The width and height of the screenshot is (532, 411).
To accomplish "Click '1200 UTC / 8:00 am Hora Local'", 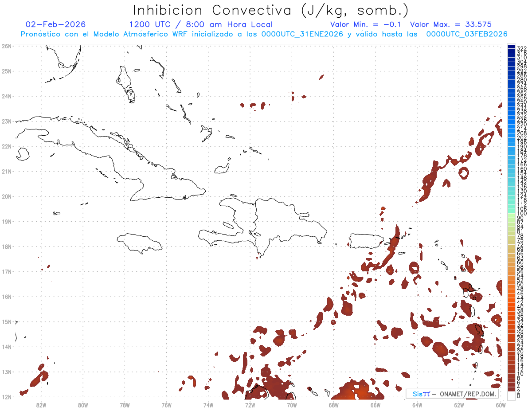I will pyautogui.click(x=201, y=24).
